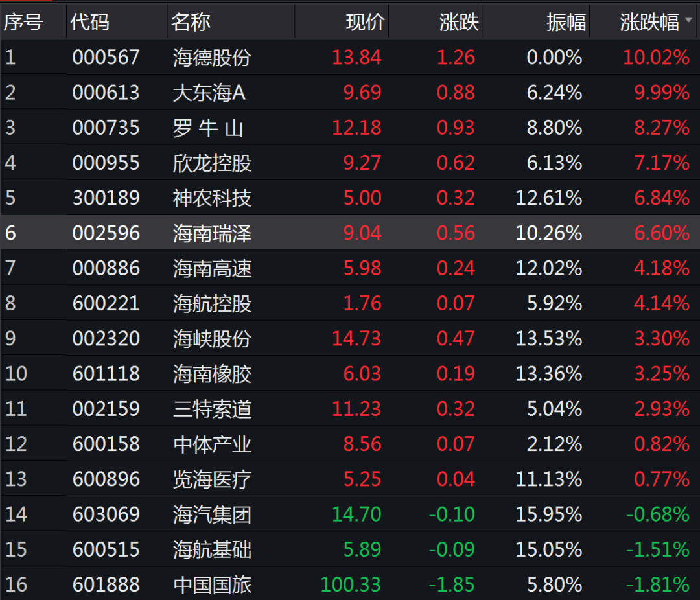Click 7.17% change percentage

coord(662,163)
